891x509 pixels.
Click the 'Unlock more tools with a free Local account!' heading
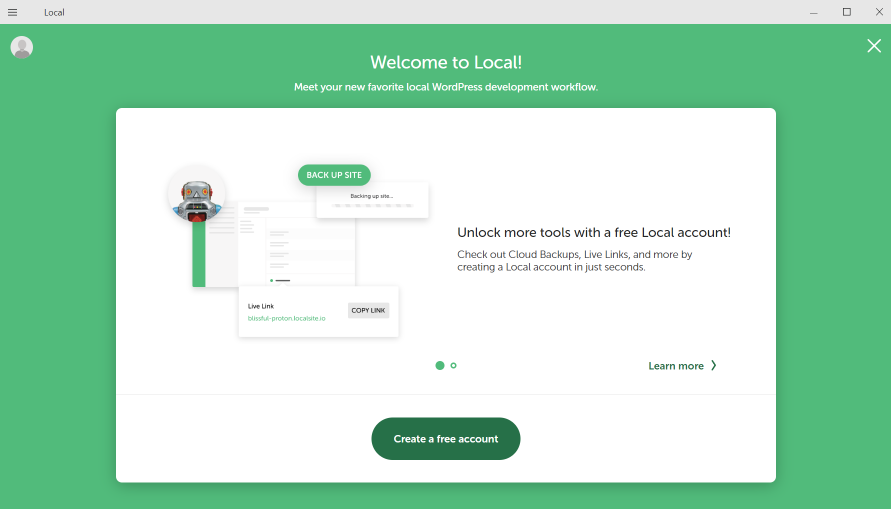tap(594, 232)
